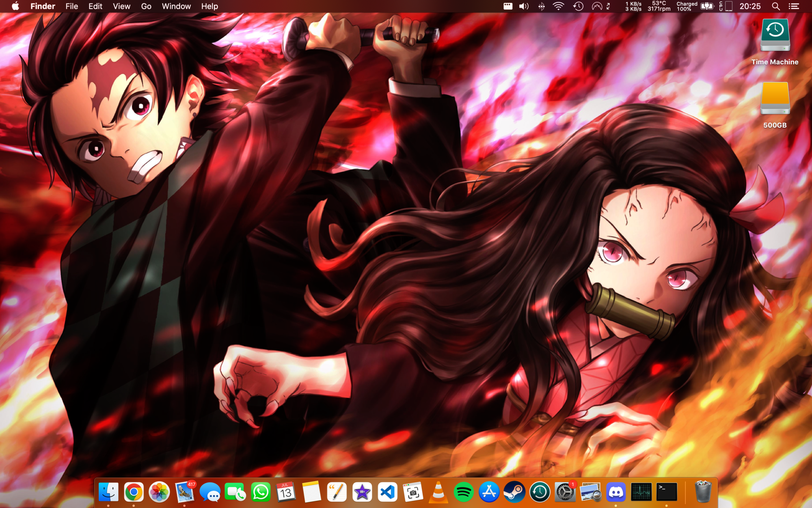This screenshot has width=812, height=508.
Task: Click the 20:25 clock
Action: click(750, 6)
